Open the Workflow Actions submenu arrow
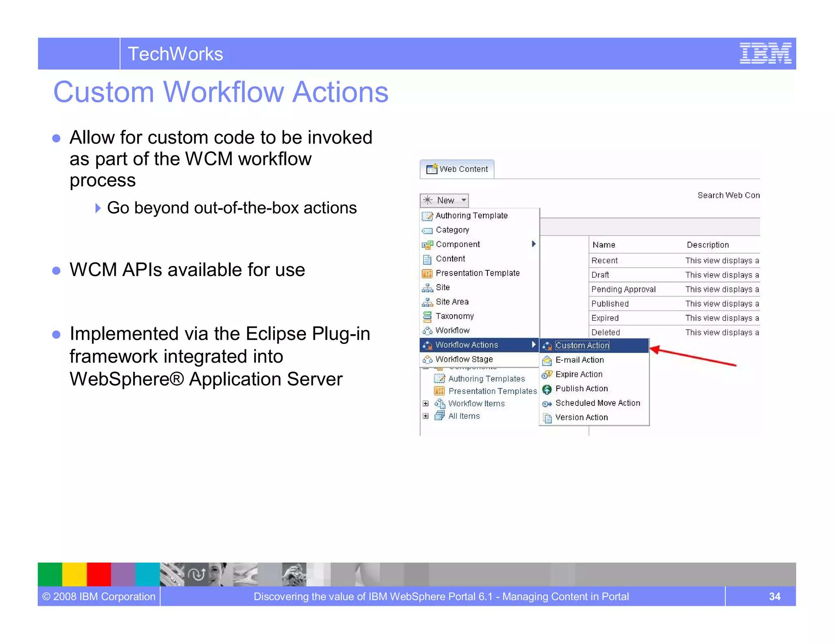The image size is (834, 644). click(x=533, y=345)
